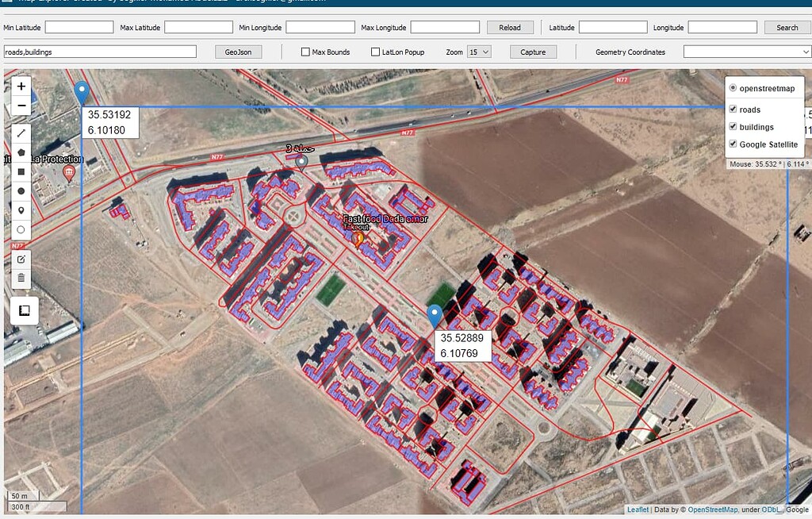The image size is (812, 519).
Task: Click the GeoJson button
Action: [x=238, y=52]
